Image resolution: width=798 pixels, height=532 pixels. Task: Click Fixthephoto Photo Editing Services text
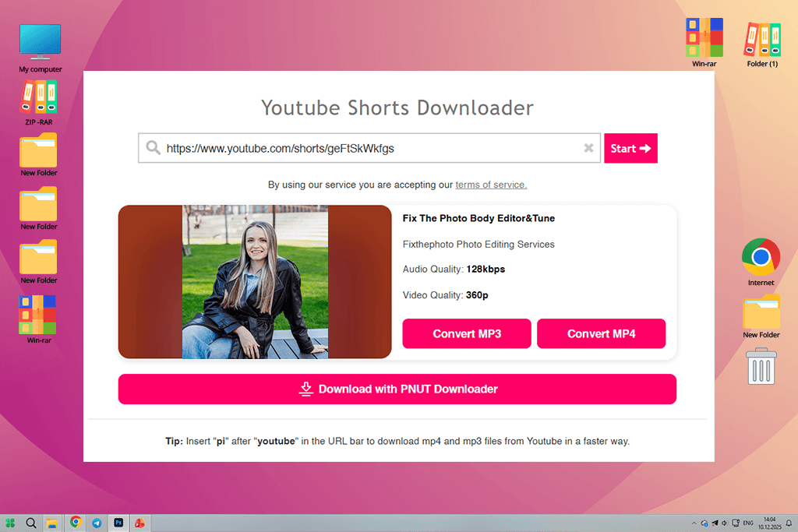click(x=478, y=244)
